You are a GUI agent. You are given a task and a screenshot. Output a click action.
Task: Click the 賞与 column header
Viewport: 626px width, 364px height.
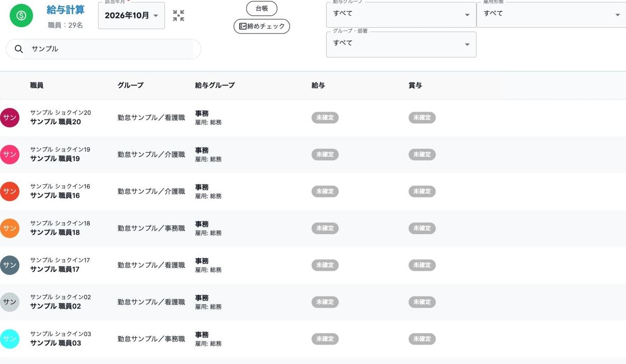pyautogui.click(x=415, y=85)
